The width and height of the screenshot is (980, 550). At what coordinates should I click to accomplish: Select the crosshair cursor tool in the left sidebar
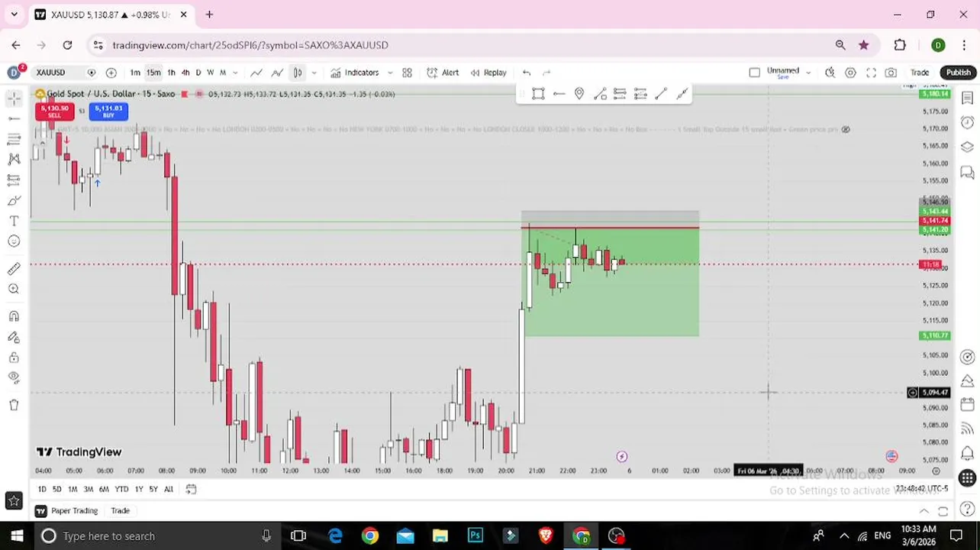tap(14, 99)
